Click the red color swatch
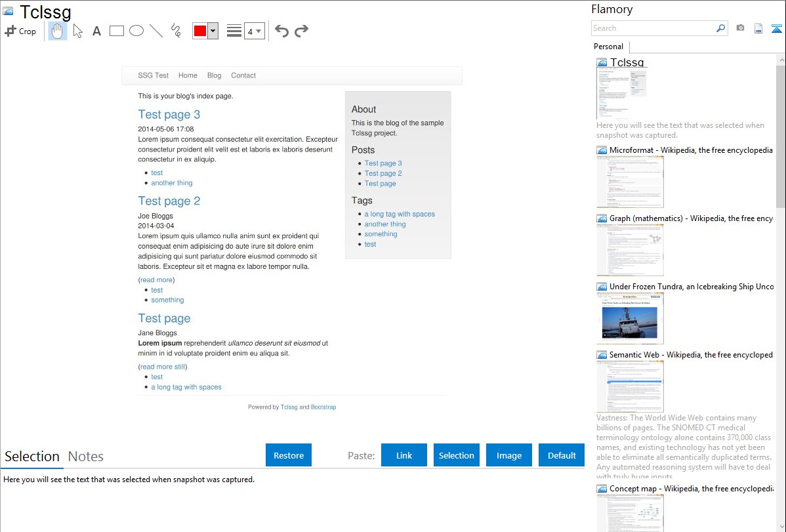786x532 pixels. [x=199, y=31]
